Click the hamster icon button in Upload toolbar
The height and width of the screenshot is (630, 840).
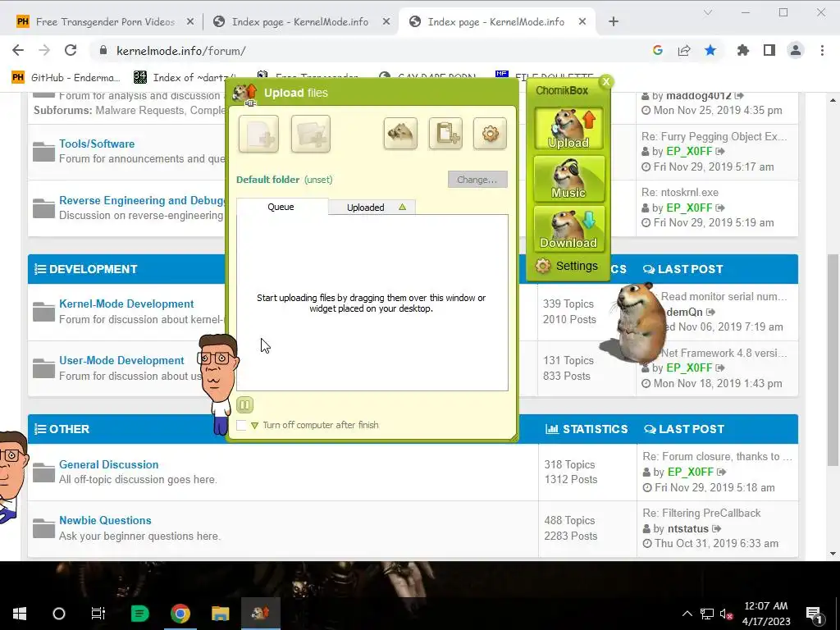[x=400, y=134]
